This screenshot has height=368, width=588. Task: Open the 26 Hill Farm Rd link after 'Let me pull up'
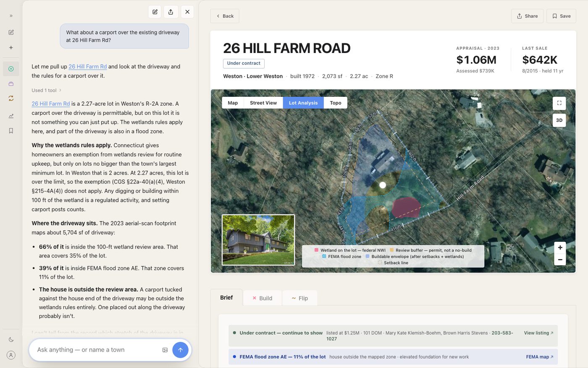pos(87,66)
